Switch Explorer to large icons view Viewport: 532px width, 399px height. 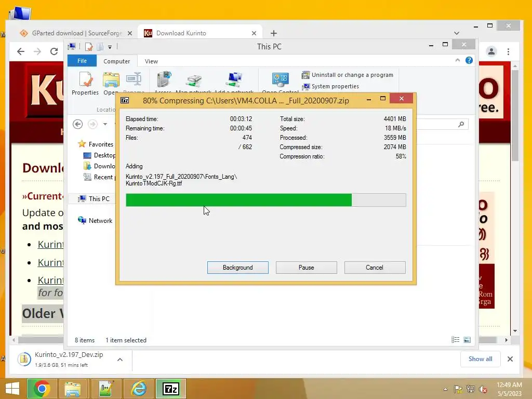tap(467, 340)
